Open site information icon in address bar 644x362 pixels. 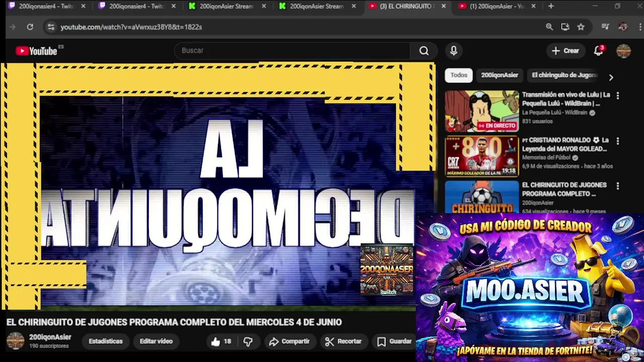[51, 27]
